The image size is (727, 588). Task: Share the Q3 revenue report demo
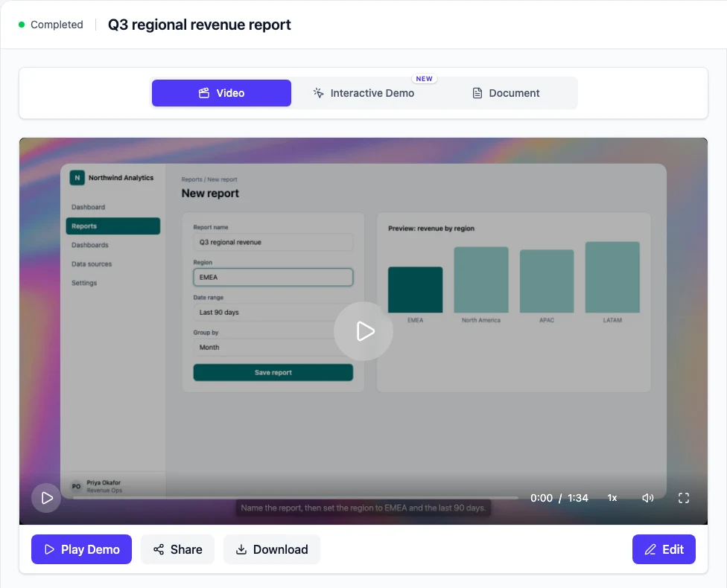coord(177,549)
